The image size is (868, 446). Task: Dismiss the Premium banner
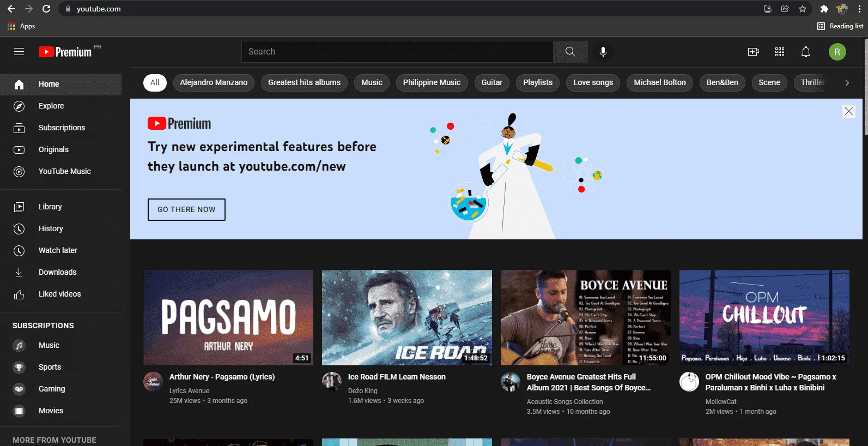849,111
